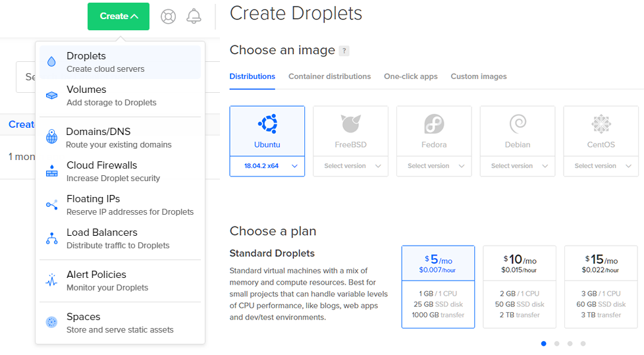Select the $10/mo plan card

(x=520, y=287)
